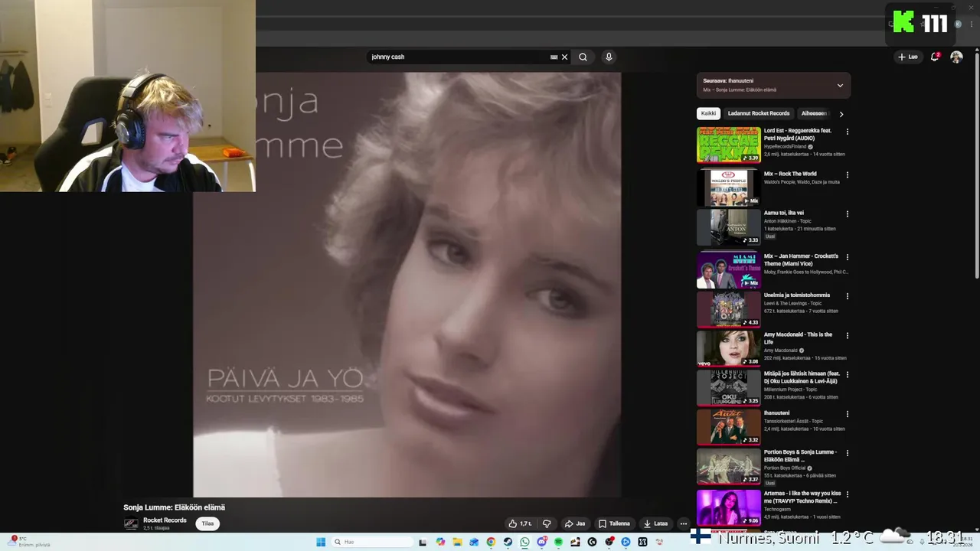Open the Windows Start menu

321,542
